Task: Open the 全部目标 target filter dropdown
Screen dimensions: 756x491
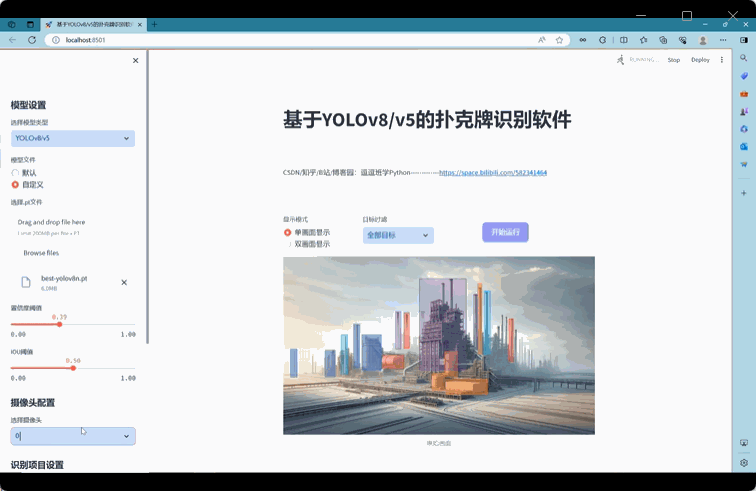Action: (398, 235)
